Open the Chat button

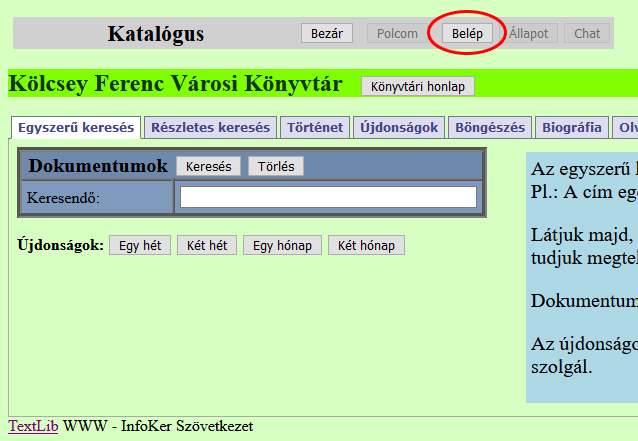(587, 33)
